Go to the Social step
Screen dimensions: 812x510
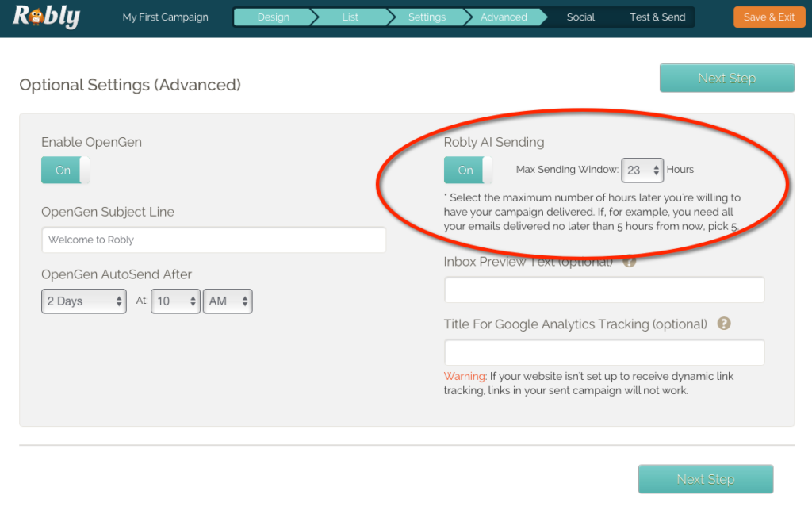click(x=580, y=17)
